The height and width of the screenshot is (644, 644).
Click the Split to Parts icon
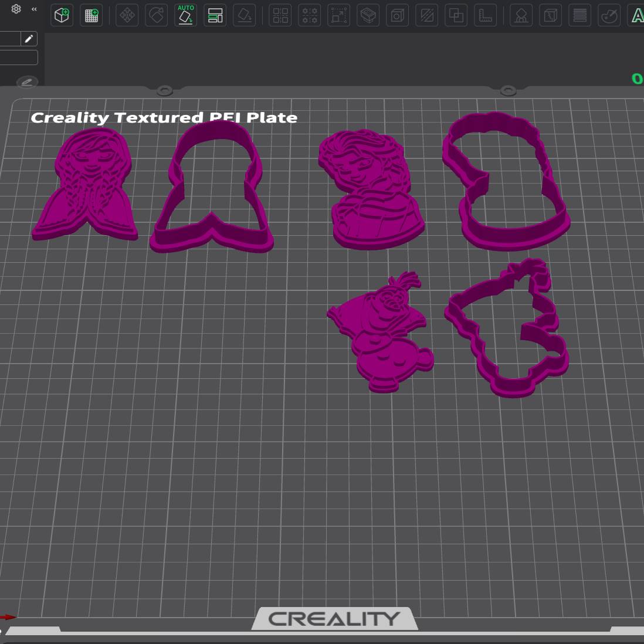pos(310,15)
